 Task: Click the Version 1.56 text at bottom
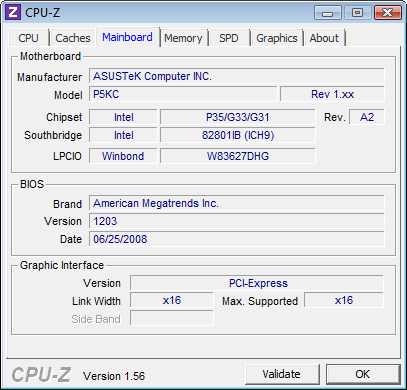[114, 376]
